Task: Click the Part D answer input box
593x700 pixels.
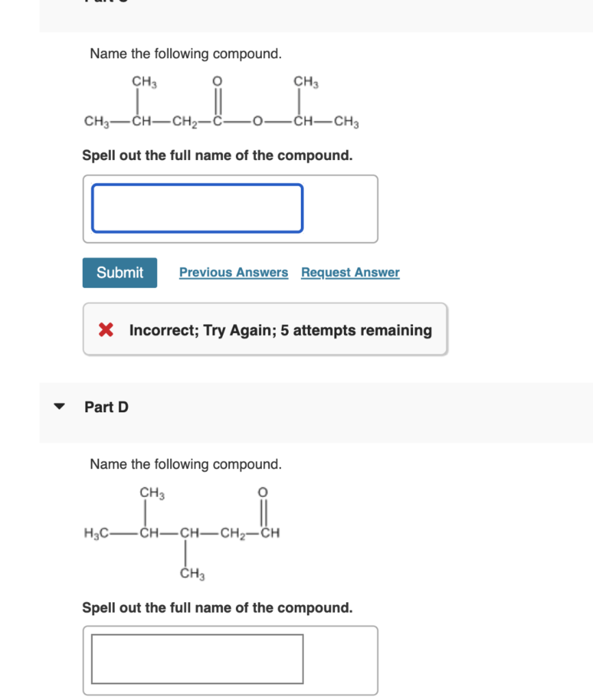Action: (x=196, y=658)
